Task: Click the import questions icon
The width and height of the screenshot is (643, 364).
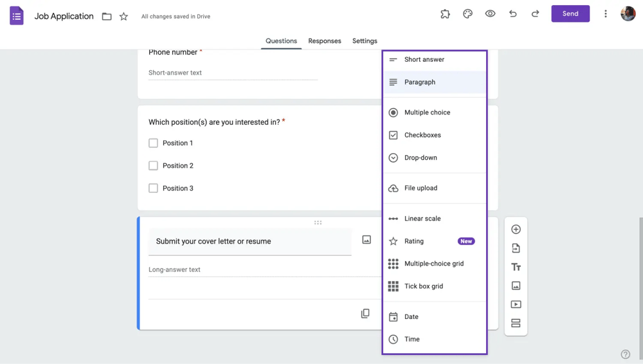Action: [x=516, y=248]
